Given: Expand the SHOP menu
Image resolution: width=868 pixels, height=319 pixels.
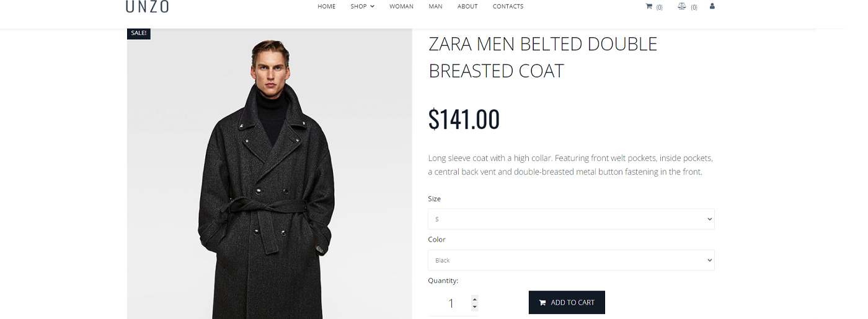Looking at the screenshot, I should [x=362, y=7].
